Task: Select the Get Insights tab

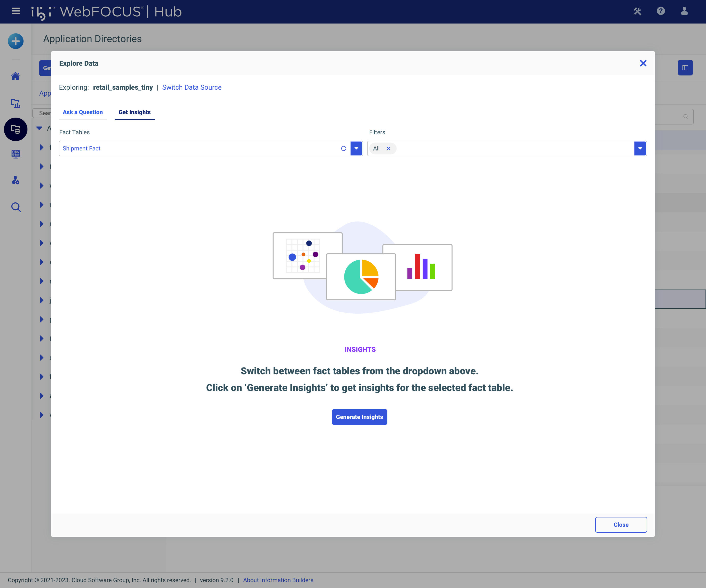Action: click(x=135, y=112)
